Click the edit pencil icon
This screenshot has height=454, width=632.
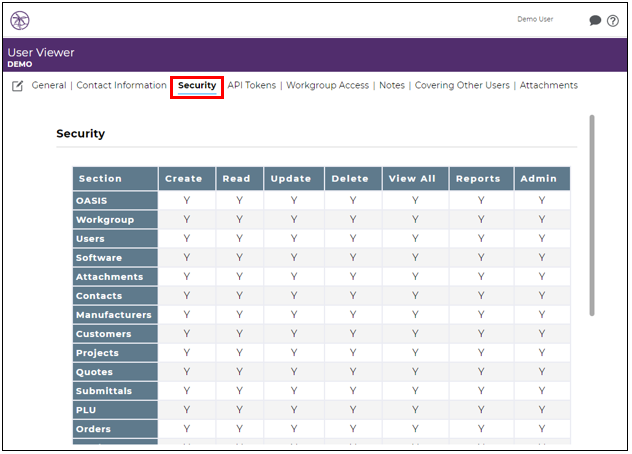click(x=17, y=86)
